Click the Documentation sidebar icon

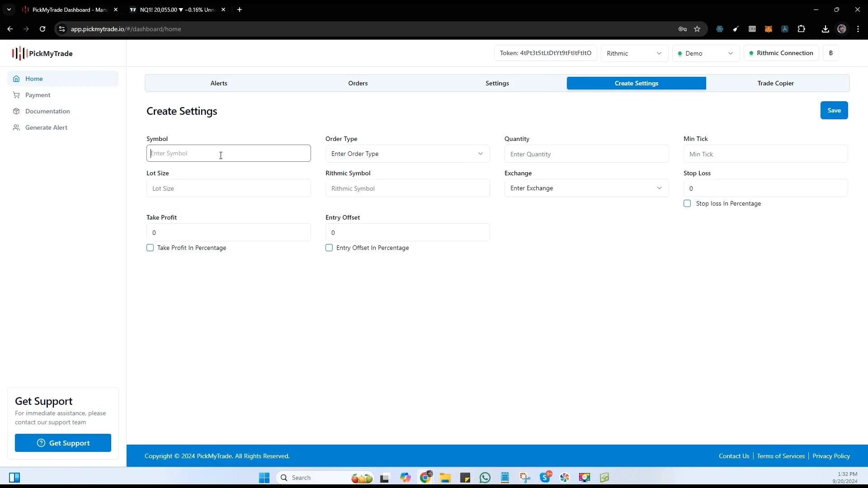[x=16, y=111]
